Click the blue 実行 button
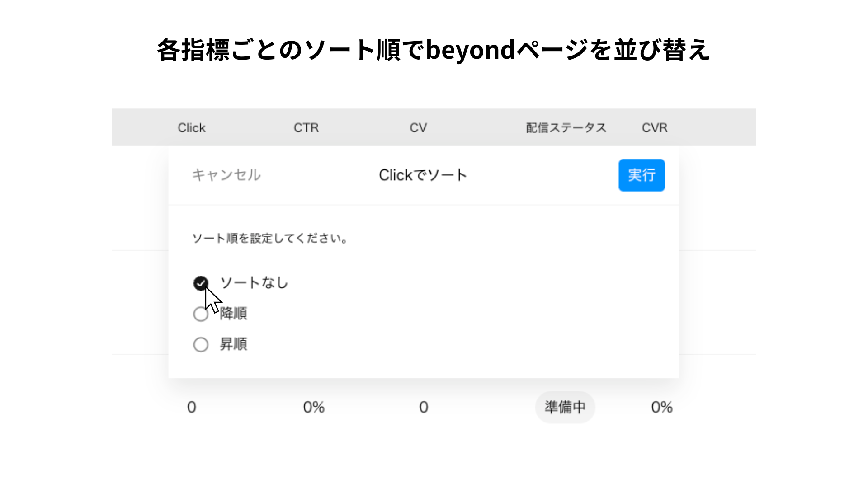Image resolution: width=868 pixels, height=488 pixels. (642, 175)
